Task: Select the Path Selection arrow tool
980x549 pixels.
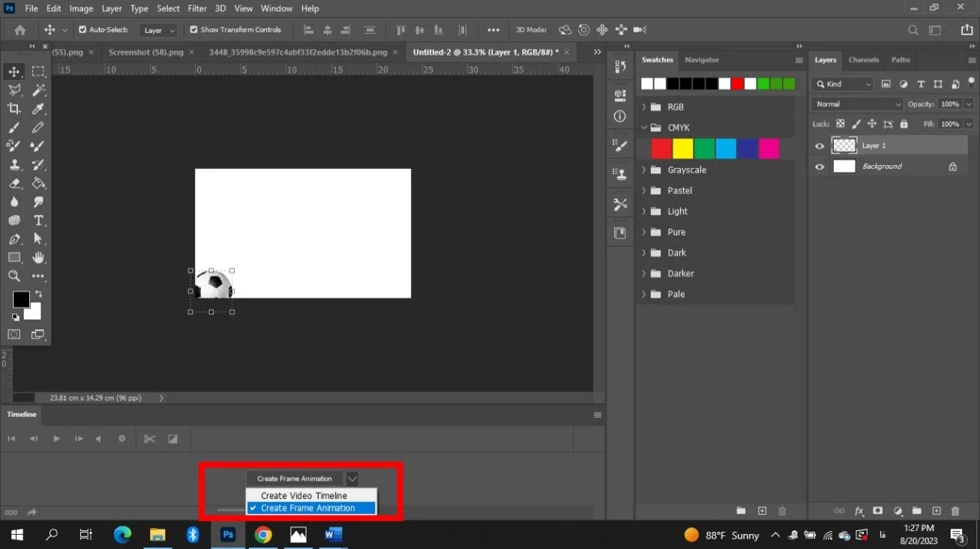Action: pyautogui.click(x=38, y=239)
